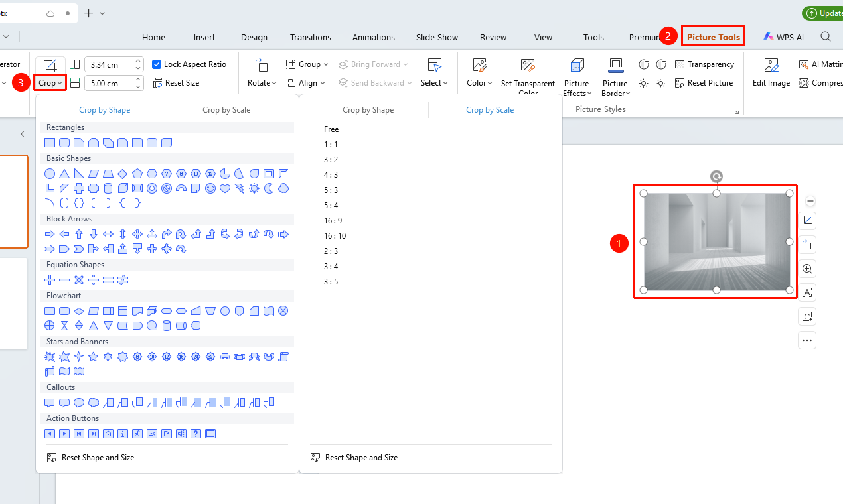
Task: Select the Free crop scale option
Action: coord(331,129)
